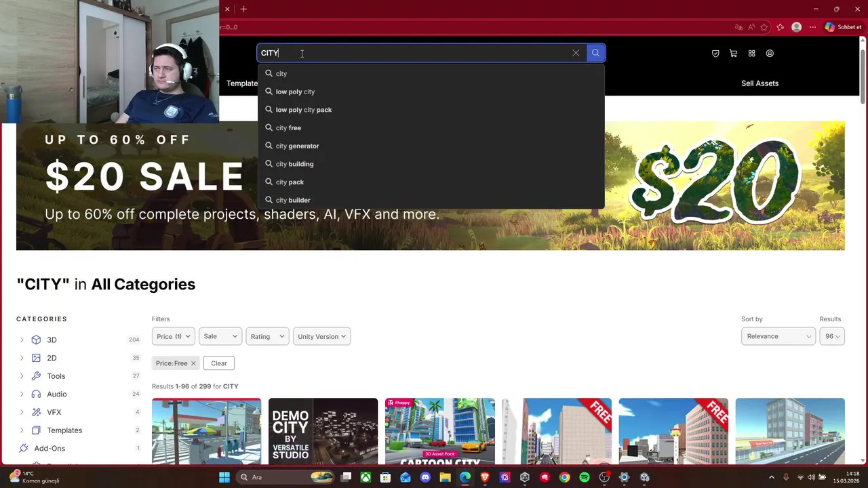
Task: Click the Windows taskbar search box Ara
Action: coord(285,477)
